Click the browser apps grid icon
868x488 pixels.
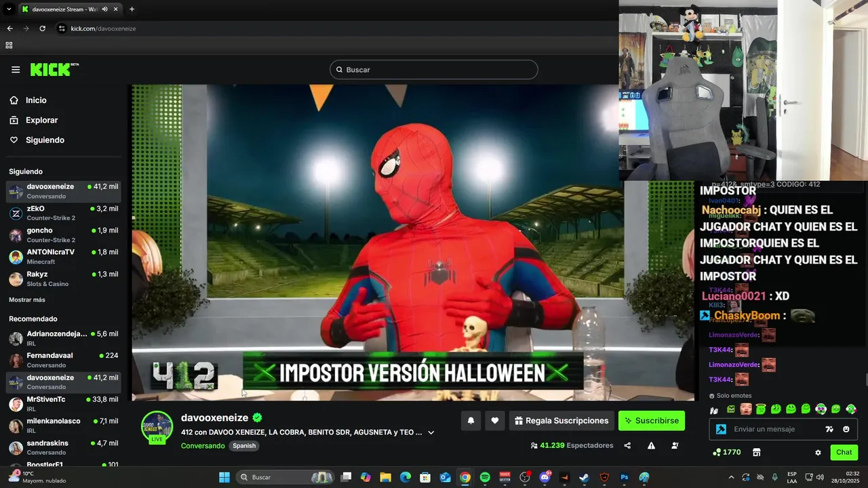9,45
